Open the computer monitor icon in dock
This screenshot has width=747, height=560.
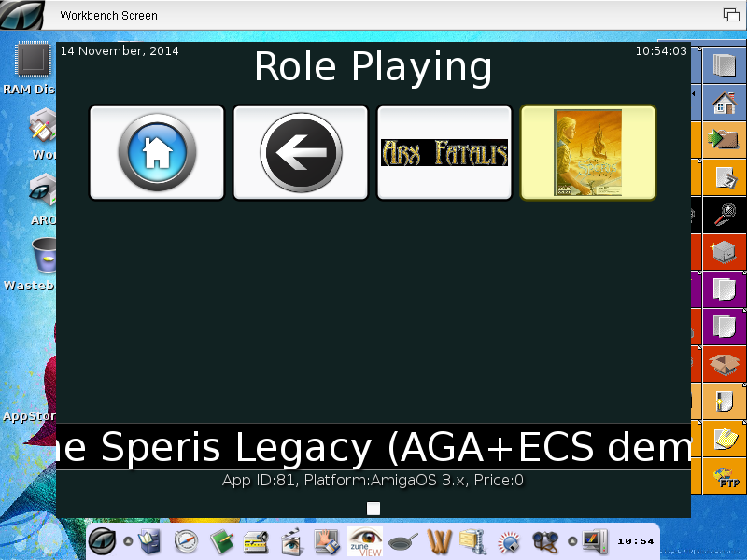pyautogui.click(x=595, y=541)
